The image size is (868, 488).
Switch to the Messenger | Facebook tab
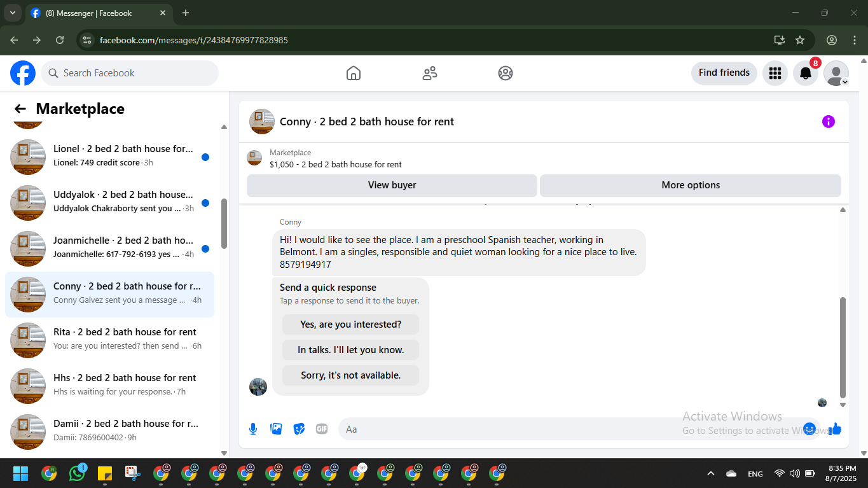point(99,13)
